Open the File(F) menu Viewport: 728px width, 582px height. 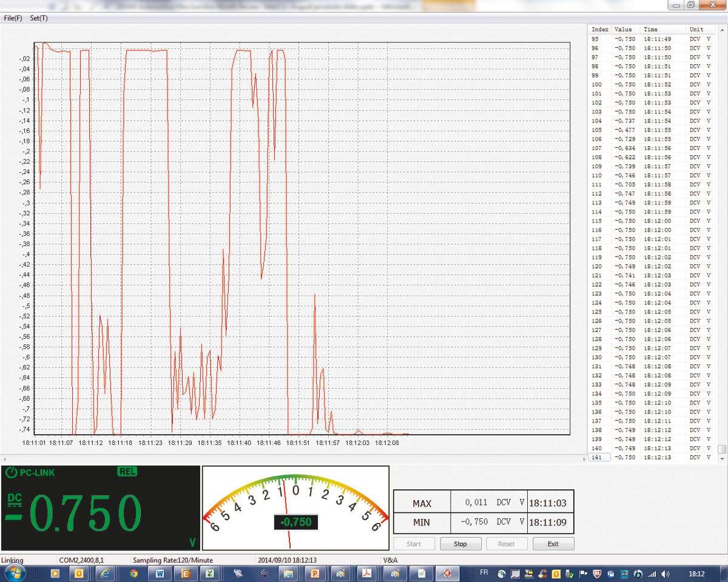click(x=13, y=18)
